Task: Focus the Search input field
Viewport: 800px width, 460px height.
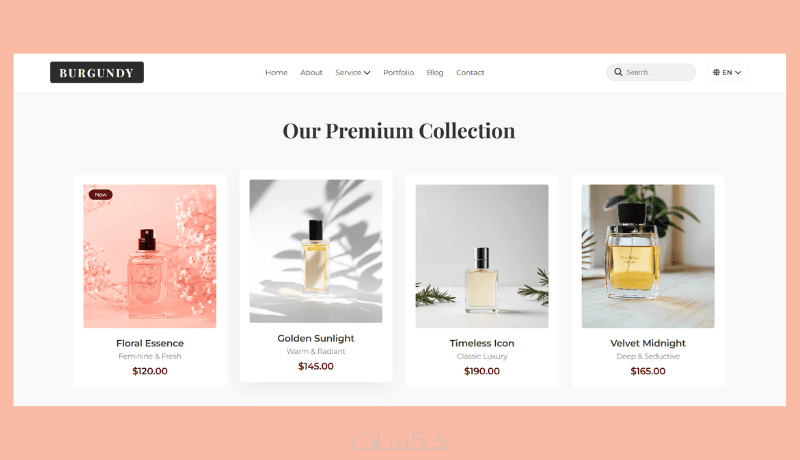Action: coord(651,72)
